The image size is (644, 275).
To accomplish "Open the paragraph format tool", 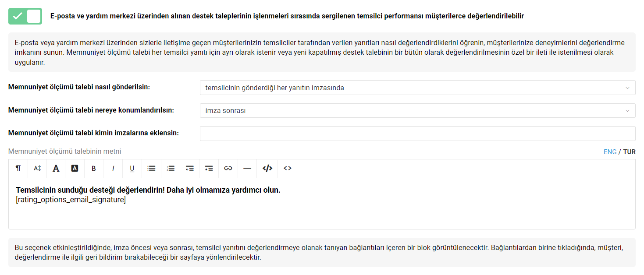I will [x=18, y=168].
